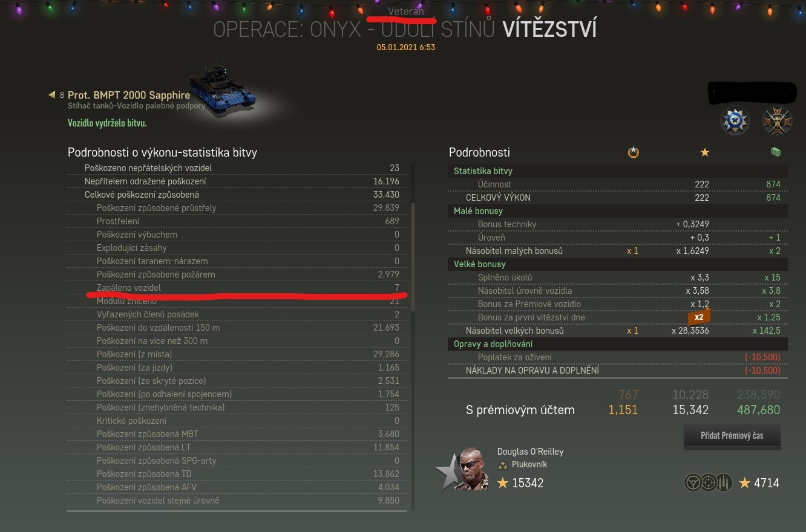Select the black cross medal icon
This screenshot has height=532, width=806.
coord(778,120)
